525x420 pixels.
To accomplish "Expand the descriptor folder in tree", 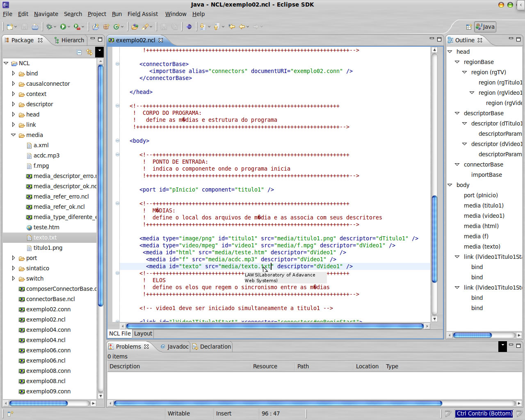I will 14,104.
